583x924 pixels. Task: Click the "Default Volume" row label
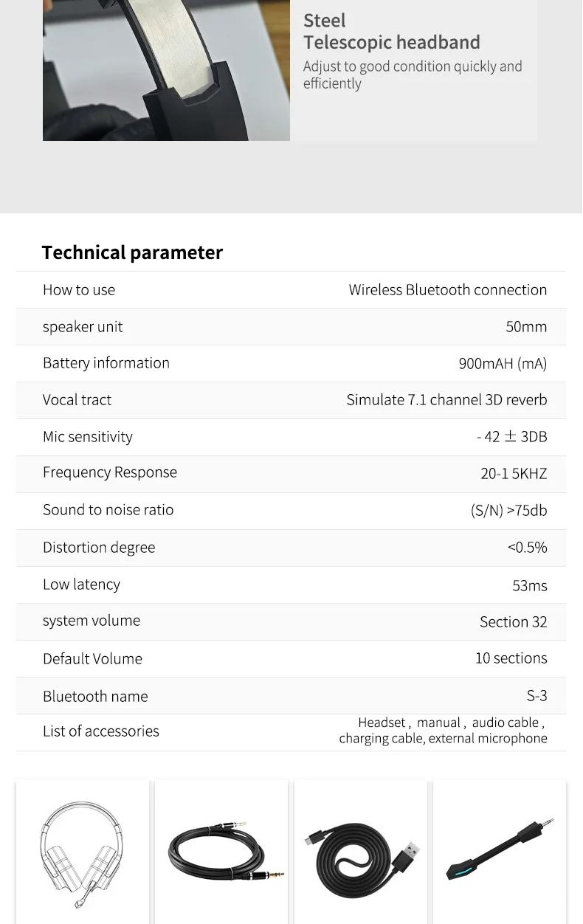pos(92,659)
